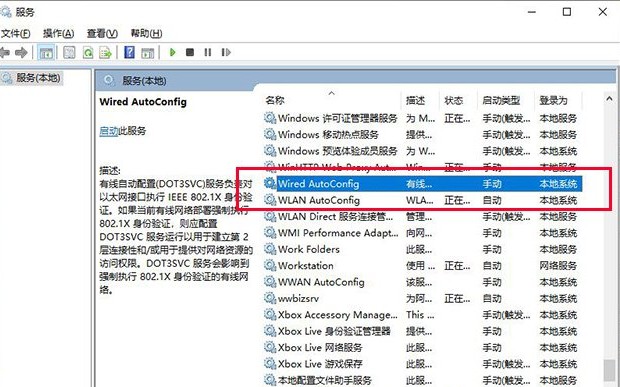Image resolution: width=620 pixels, height=387 pixels.
Task: Select Windows 预览体验成员服务 service name
Action: click(338, 151)
